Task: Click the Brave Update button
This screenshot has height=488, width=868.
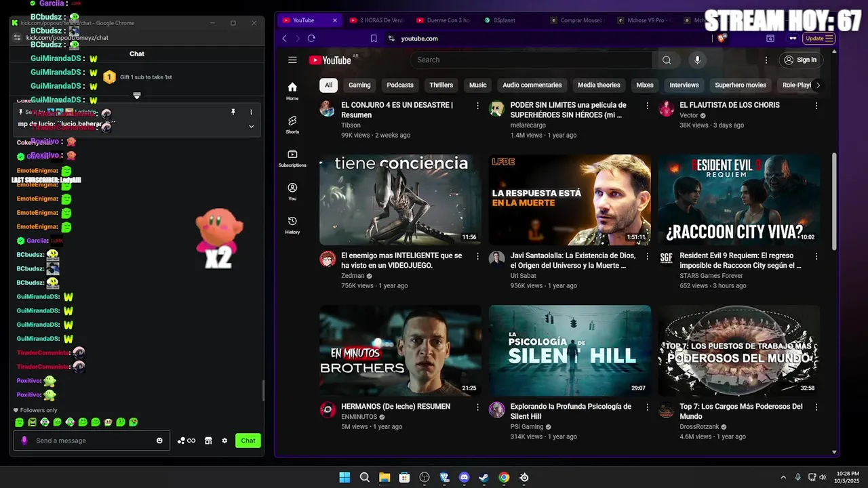Action: pos(819,39)
